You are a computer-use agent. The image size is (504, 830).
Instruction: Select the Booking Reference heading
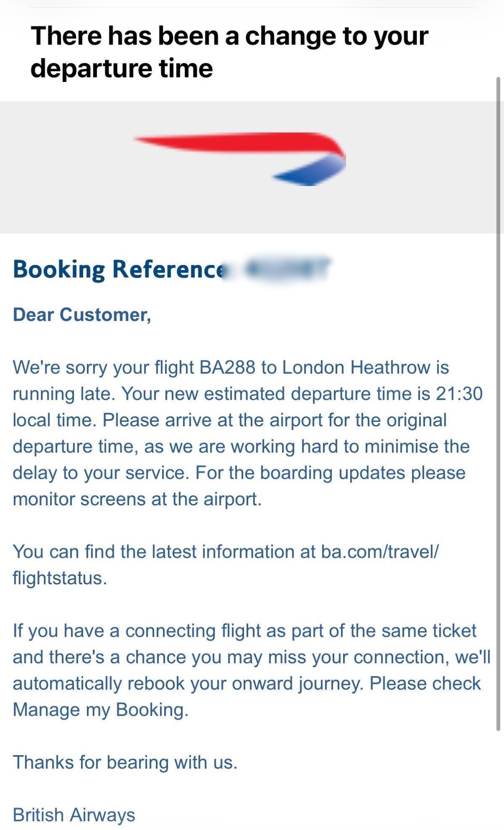pyautogui.click(x=118, y=269)
